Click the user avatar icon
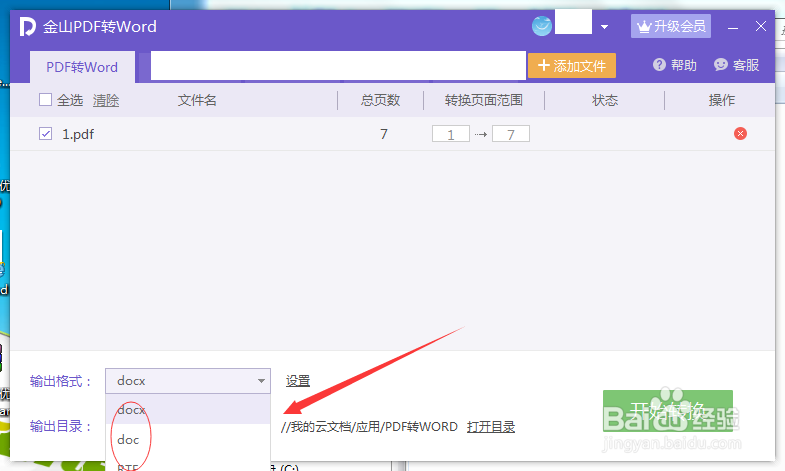This screenshot has height=471, width=785. 542,26
